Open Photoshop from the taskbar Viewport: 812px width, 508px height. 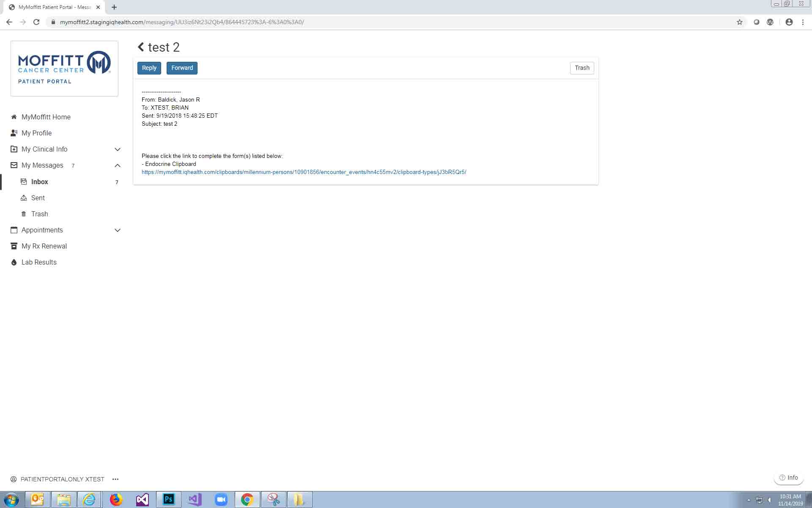[x=169, y=500]
